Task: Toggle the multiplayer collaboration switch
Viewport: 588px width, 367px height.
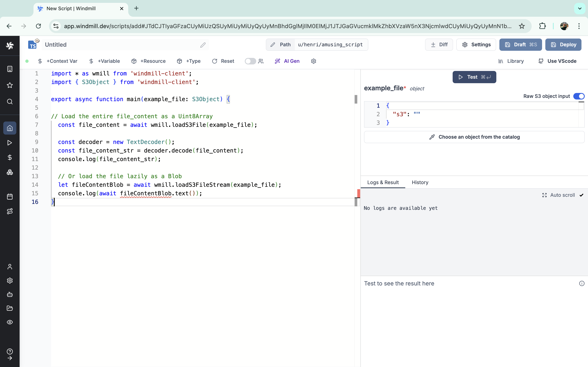Action: tap(250, 61)
